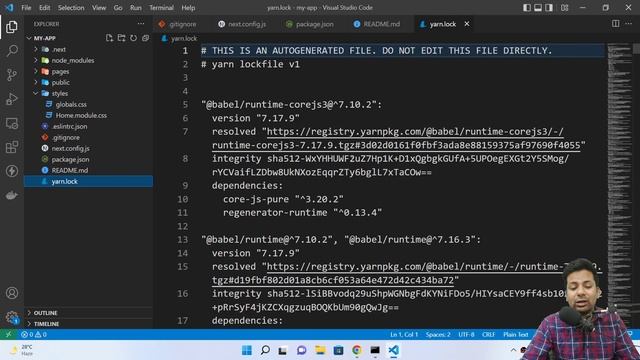
Task: Toggle secondary side bar visibility
Action: click(549, 7)
